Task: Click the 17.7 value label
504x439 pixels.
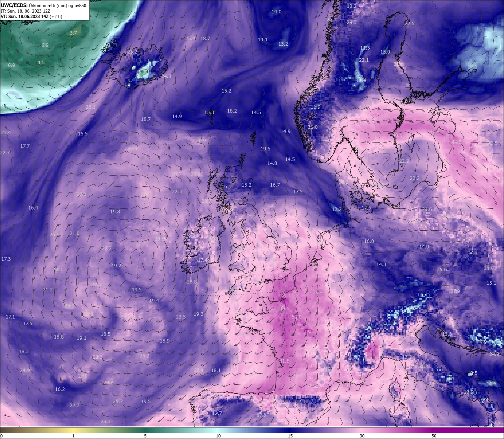Action: pyautogui.click(x=25, y=146)
